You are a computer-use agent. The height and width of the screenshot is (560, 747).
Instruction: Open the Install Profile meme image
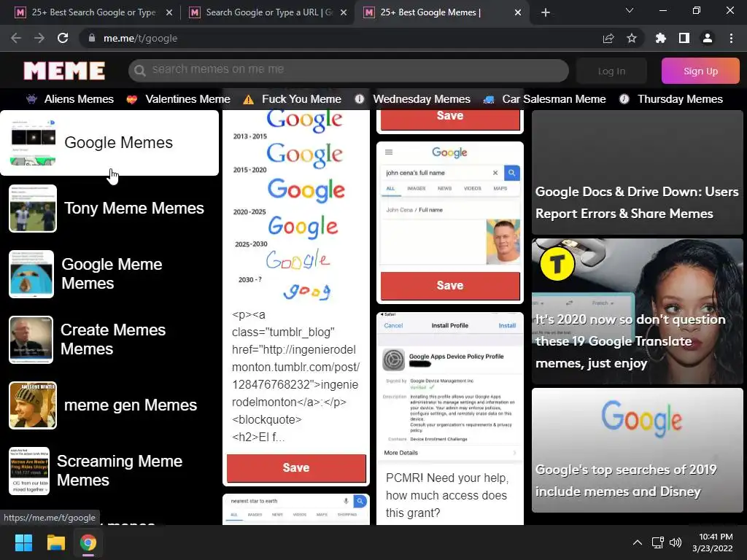[450, 387]
